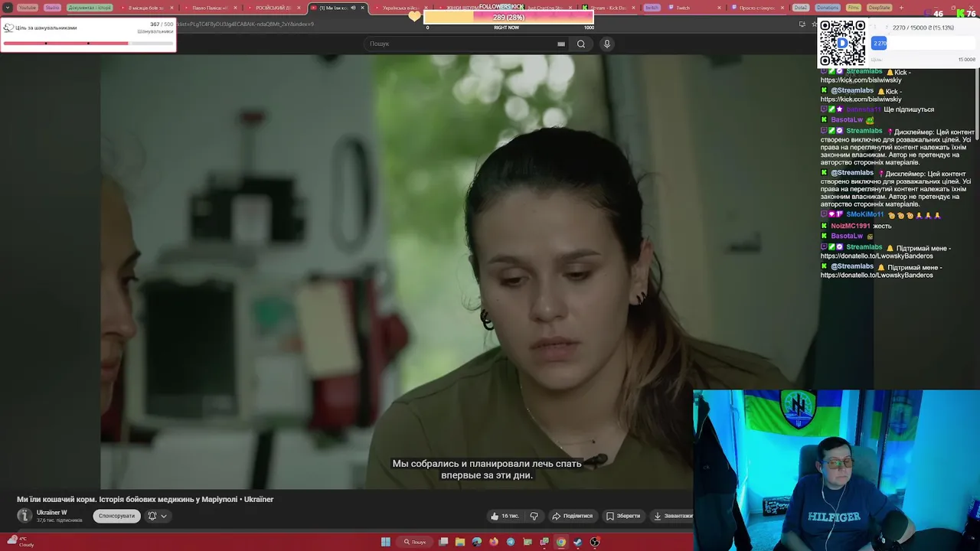The width and height of the screenshot is (980, 551).
Task: Open Steam from the taskbar
Action: point(578,542)
